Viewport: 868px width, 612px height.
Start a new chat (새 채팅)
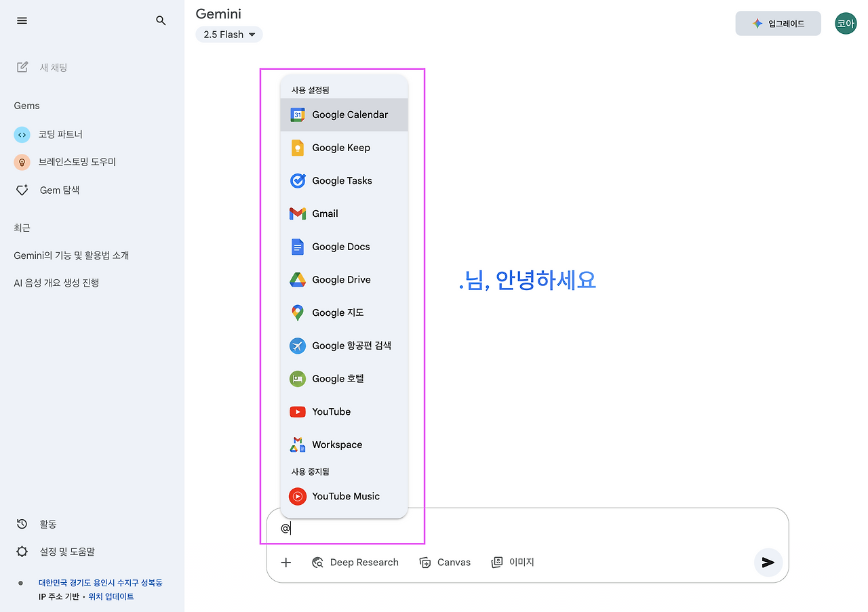pyautogui.click(x=42, y=67)
